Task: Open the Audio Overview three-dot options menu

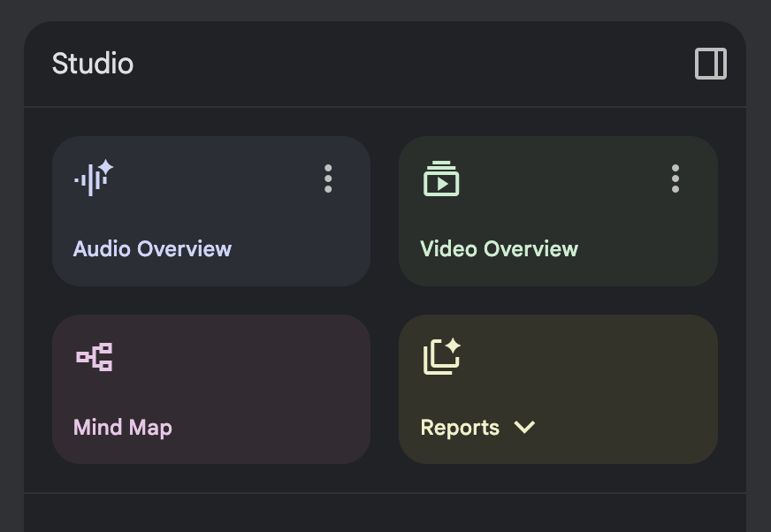Action: tap(328, 179)
